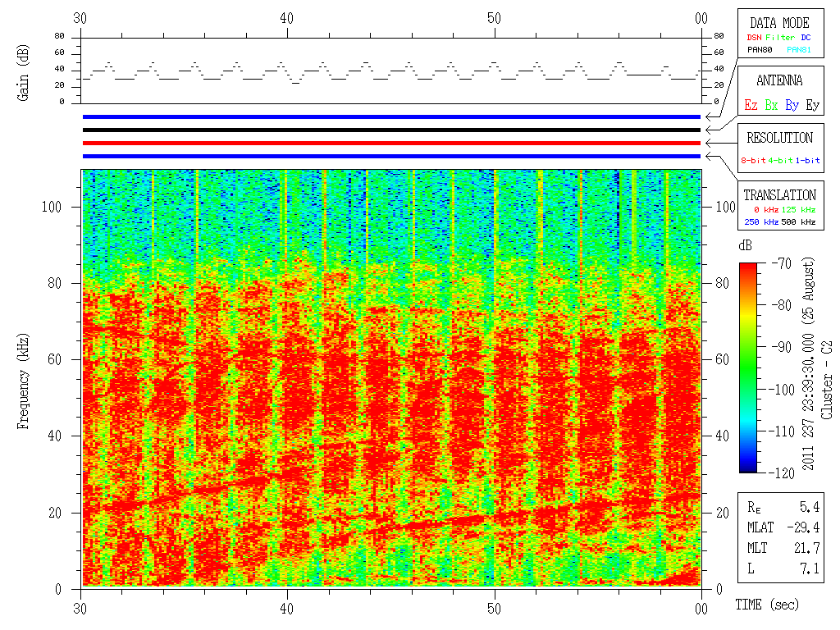This screenshot has height=630, width=840.
Task: Click the green Bx antenna label
Action: 771,105
